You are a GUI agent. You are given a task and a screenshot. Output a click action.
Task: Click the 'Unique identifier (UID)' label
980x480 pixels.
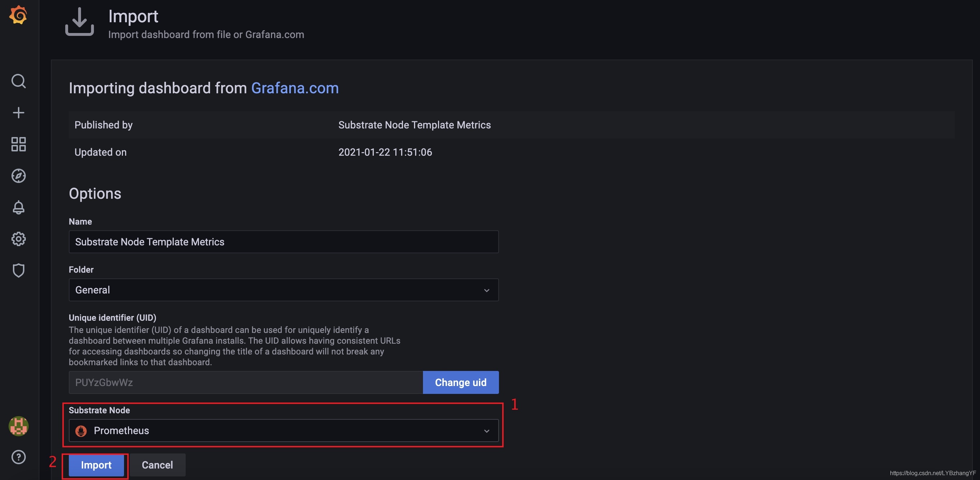(113, 317)
